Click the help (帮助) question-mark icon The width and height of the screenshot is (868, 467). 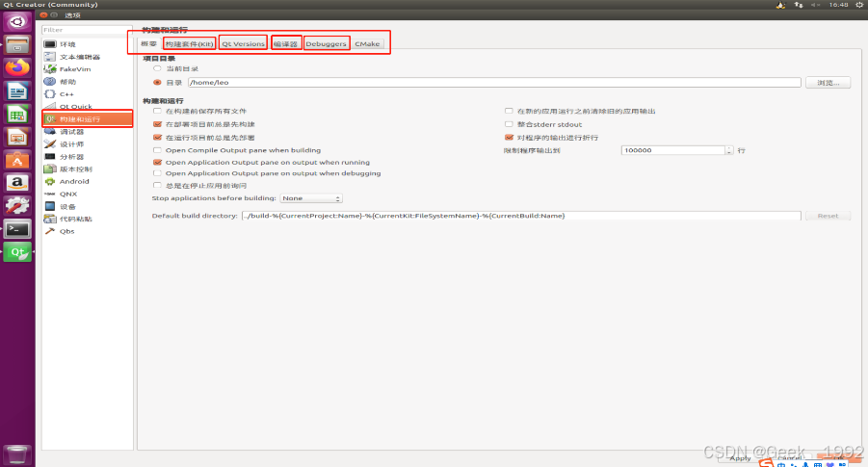click(50, 81)
